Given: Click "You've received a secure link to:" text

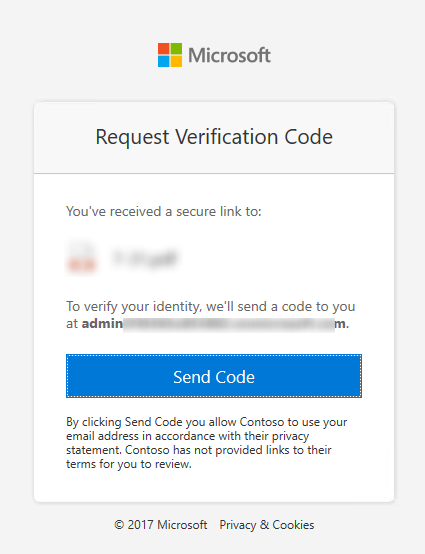Looking at the screenshot, I should 164,211.
